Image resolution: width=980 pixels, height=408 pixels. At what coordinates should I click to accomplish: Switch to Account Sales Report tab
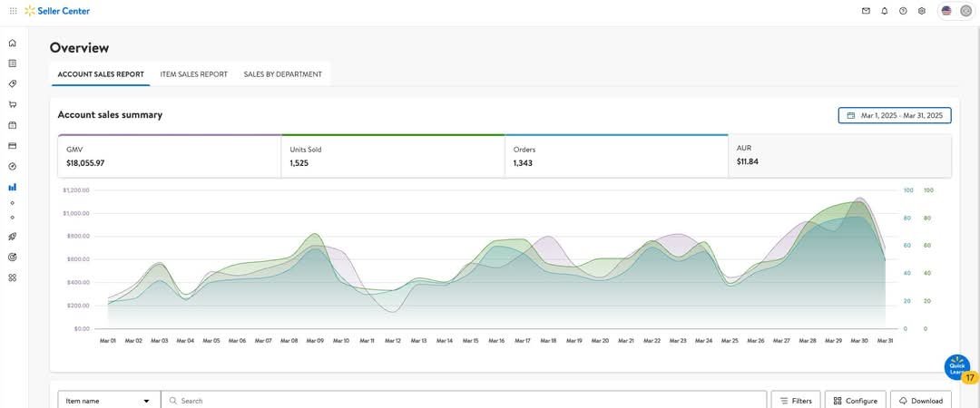101,74
